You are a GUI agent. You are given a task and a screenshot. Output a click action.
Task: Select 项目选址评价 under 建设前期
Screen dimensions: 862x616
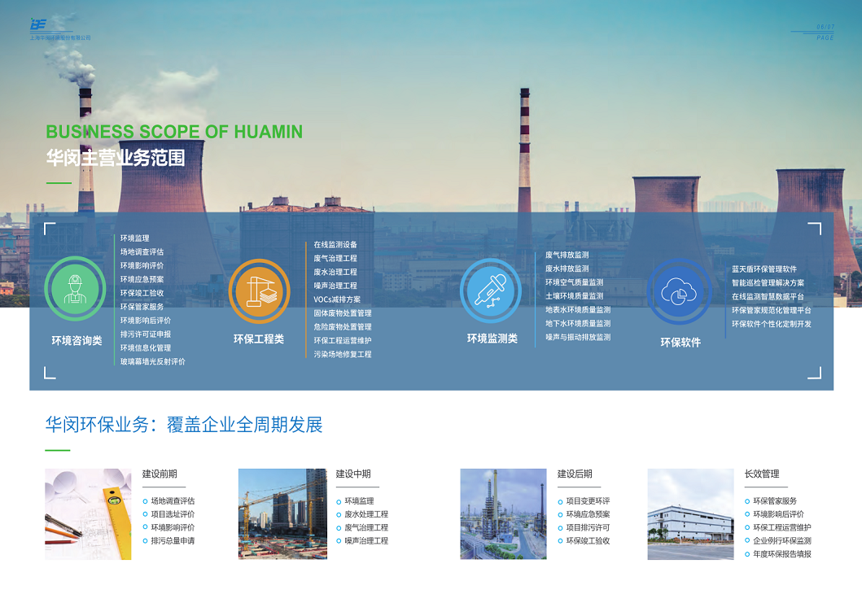173,514
